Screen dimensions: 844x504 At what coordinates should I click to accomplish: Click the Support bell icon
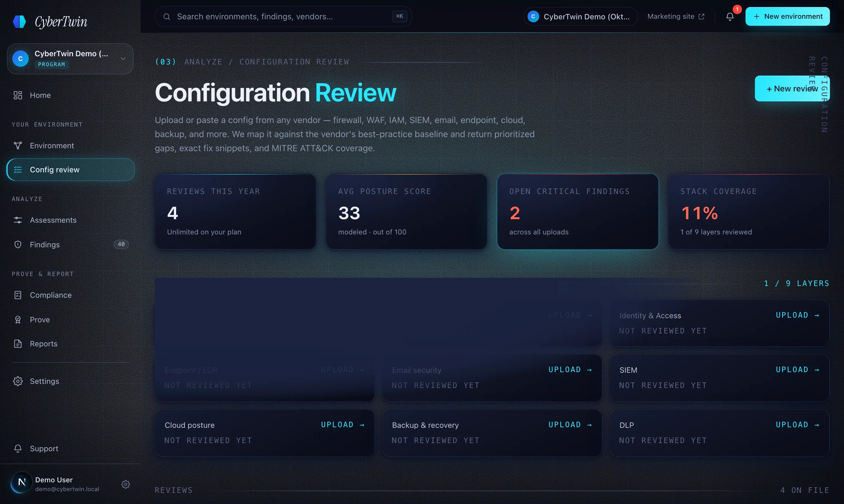18,449
